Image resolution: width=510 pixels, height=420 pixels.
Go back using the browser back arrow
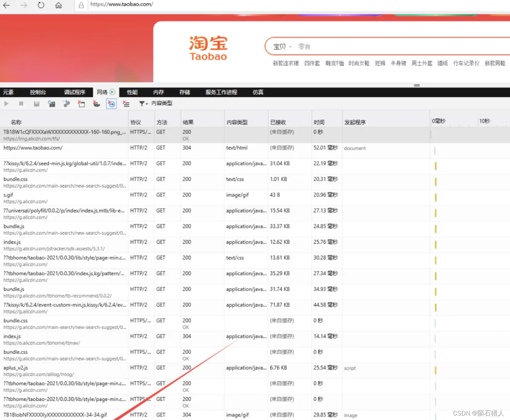pos(6,5)
